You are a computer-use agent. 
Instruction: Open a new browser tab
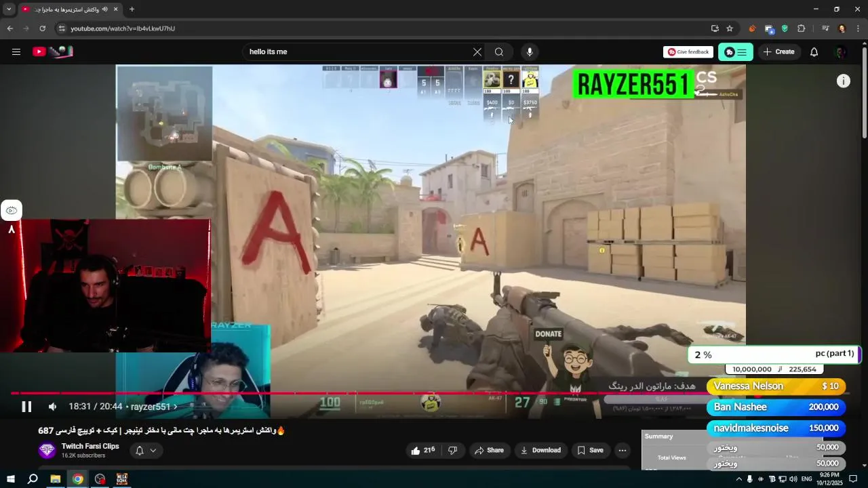(x=132, y=9)
